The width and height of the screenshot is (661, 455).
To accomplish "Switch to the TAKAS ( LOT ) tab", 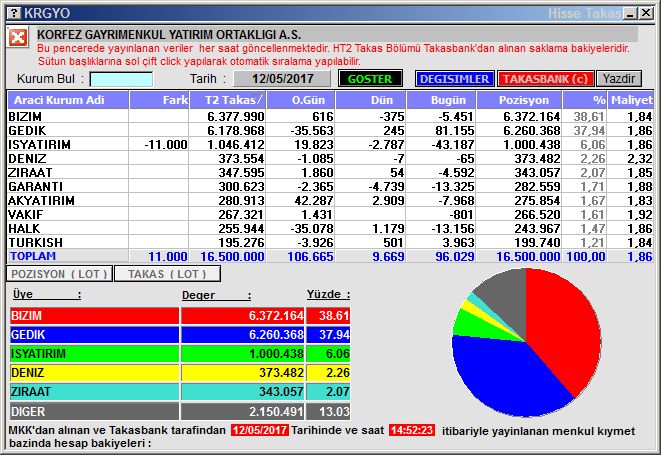I will (167, 274).
